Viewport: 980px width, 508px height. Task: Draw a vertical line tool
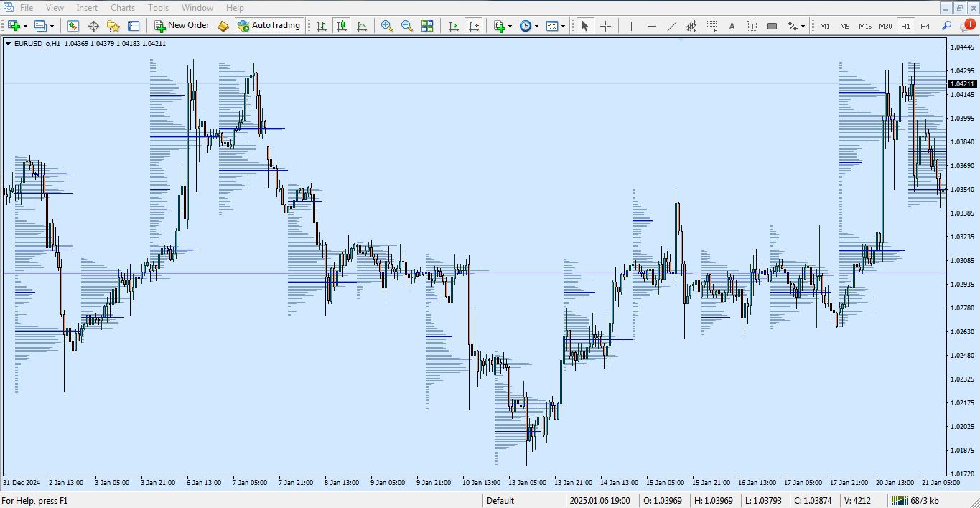click(x=631, y=26)
